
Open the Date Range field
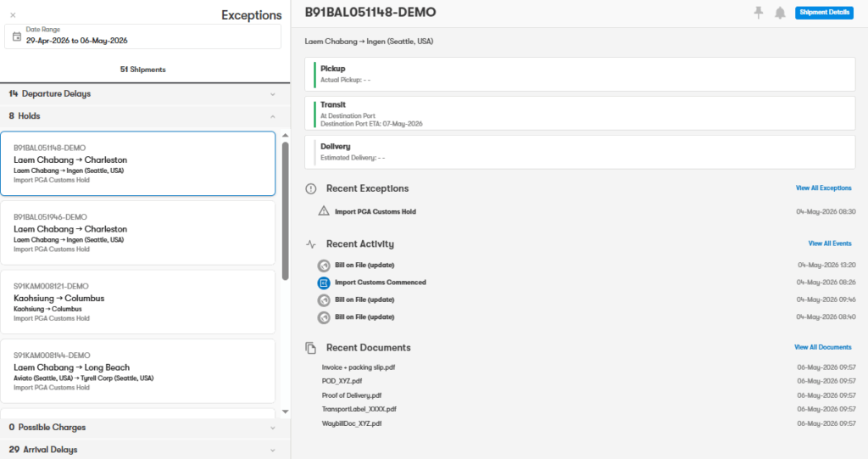pos(142,36)
